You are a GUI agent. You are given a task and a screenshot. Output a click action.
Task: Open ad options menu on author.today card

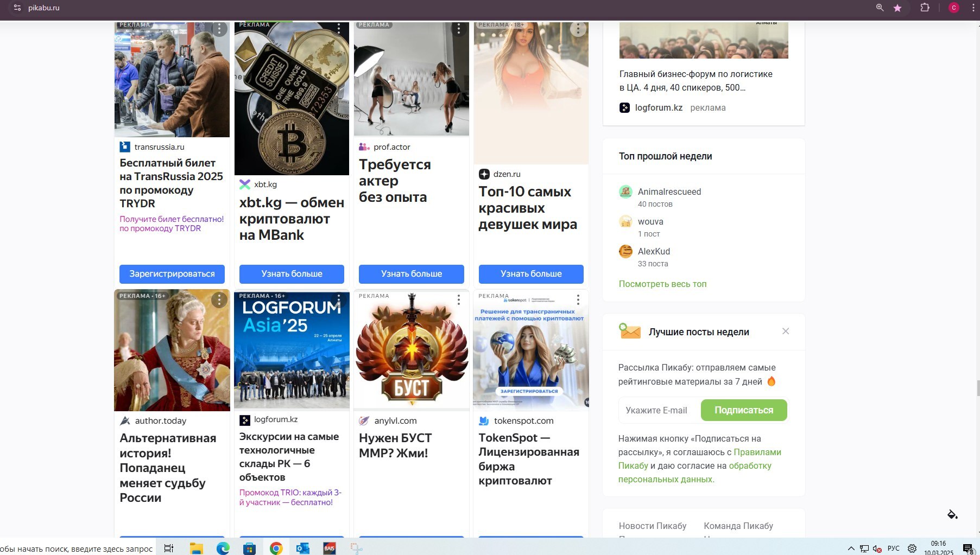[219, 299]
